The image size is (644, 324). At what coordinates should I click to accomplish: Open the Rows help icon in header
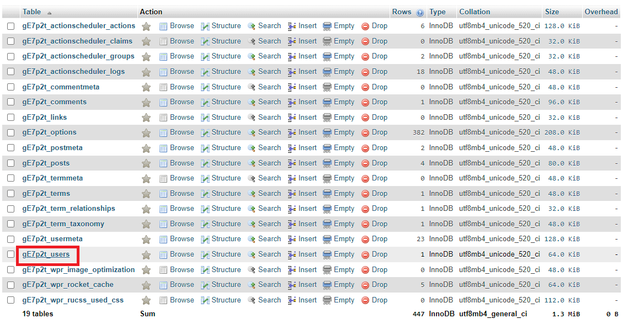tap(420, 12)
